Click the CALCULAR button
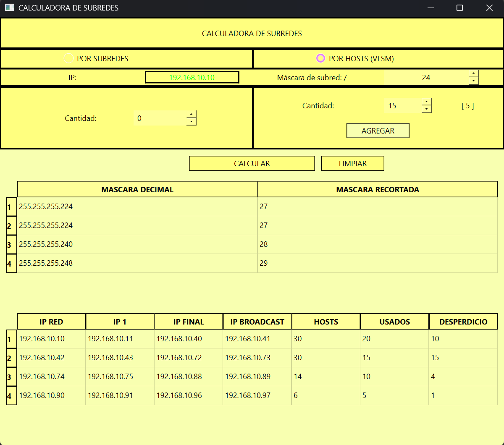Image resolution: width=504 pixels, height=445 pixels. tap(252, 163)
